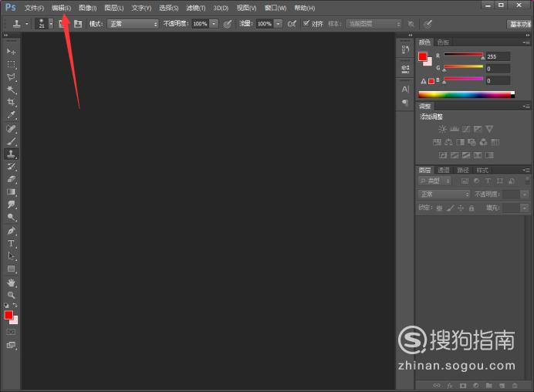The width and height of the screenshot is (534, 392).
Task: Select the Crop tool
Action: (x=11, y=102)
